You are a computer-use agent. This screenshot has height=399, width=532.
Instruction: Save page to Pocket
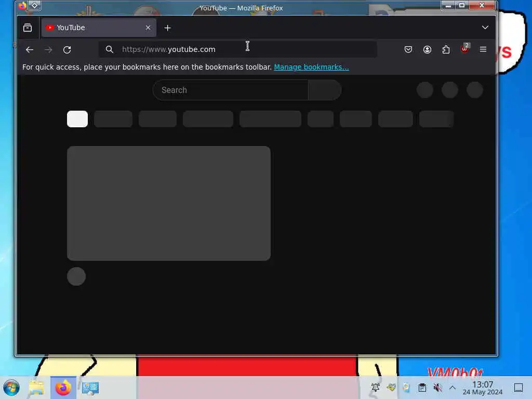[408, 49]
